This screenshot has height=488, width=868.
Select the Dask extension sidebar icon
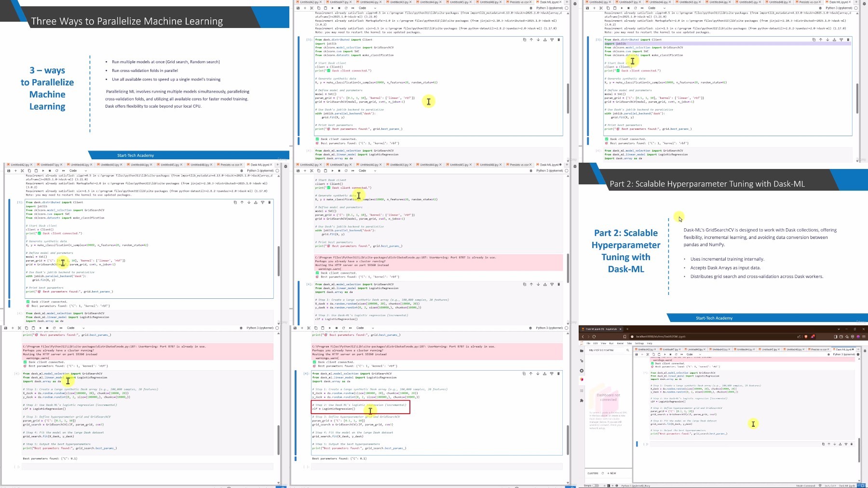[x=582, y=379]
